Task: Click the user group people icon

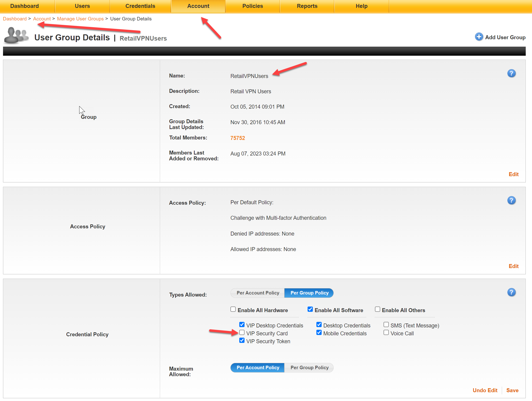Action: click(x=16, y=36)
